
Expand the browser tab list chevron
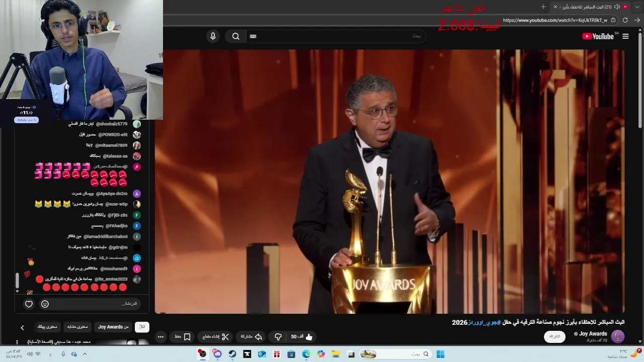[637, 7]
